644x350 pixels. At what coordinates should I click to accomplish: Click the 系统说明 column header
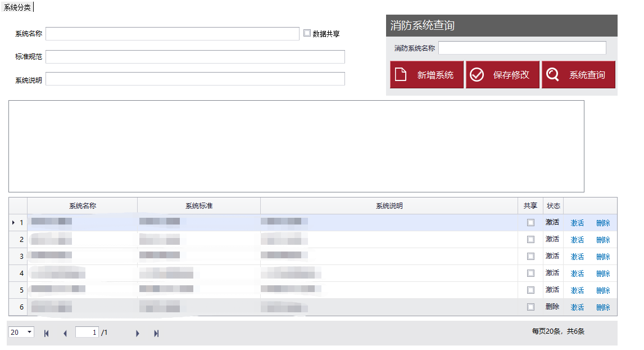[389, 206]
